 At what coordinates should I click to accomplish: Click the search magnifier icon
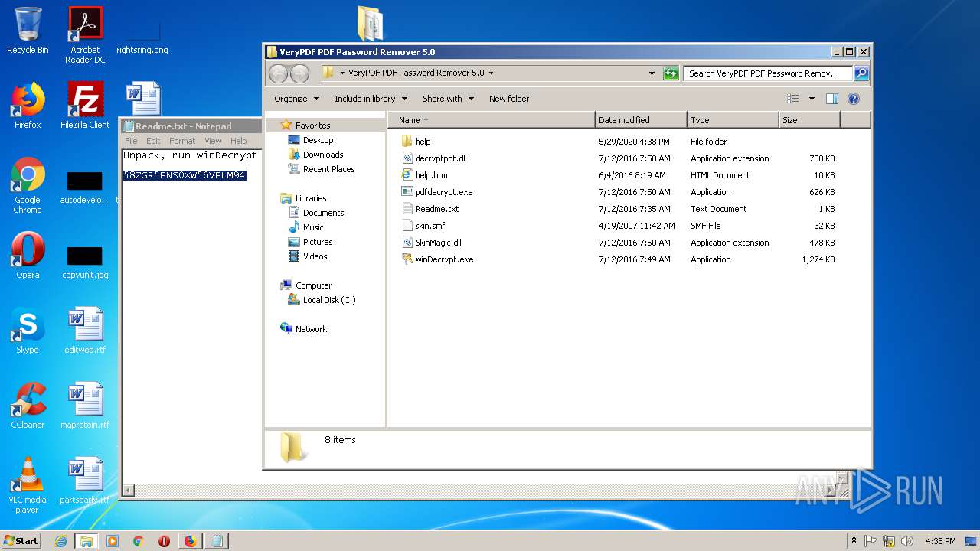click(861, 73)
